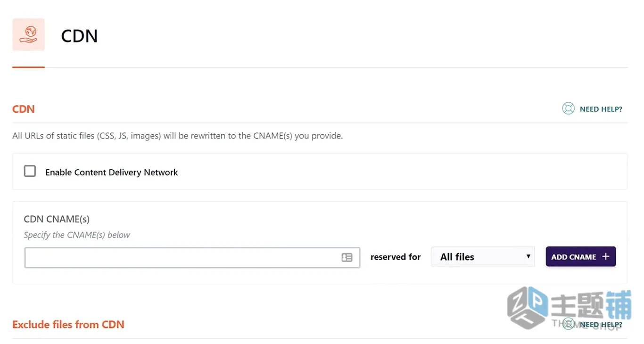The image size is (644, 344).
Task: Click the Enable Content Delivery Network label text
Action: [x=112, y=172]
